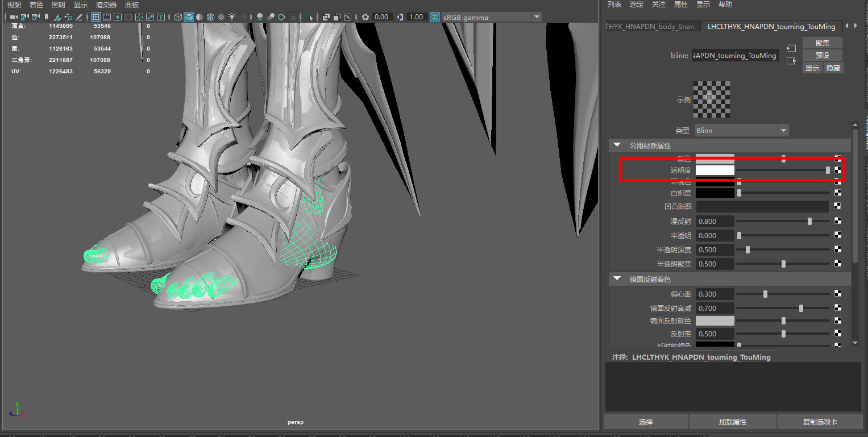The height and width of the screenshot is (437, 868).
Task: Click the bookmark icon in panel toolbar
Action: click(x=47, y=17)
